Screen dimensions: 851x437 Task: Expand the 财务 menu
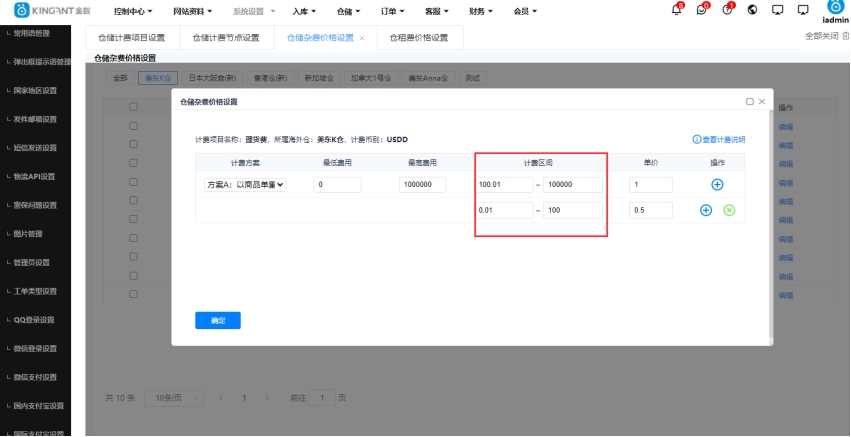481,11
